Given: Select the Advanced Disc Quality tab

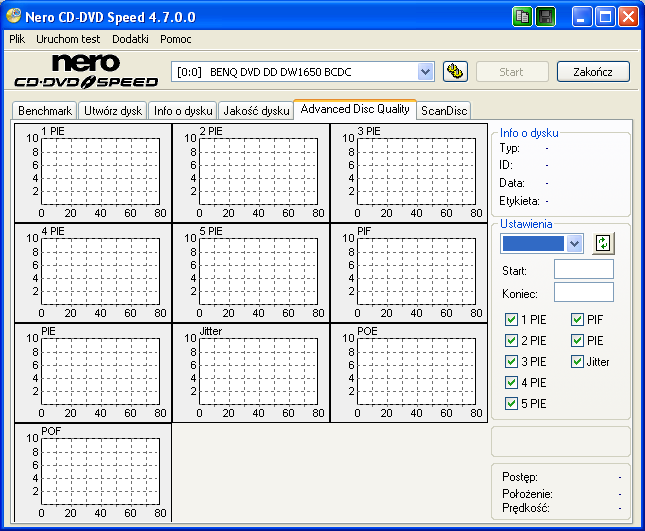Looking at the screenshot, I should [355, 109].
